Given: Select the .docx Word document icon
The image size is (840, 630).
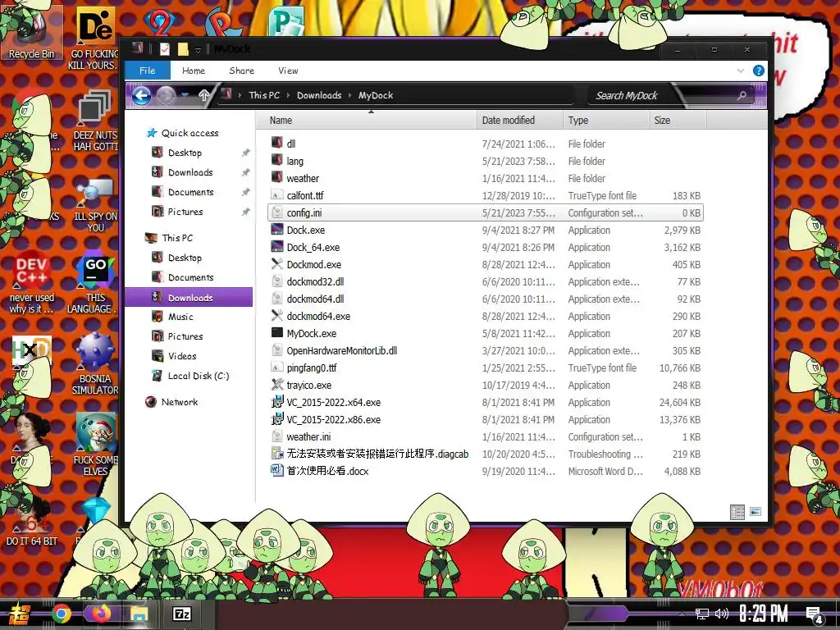Looking at the screenshot, I should (277, 471).
